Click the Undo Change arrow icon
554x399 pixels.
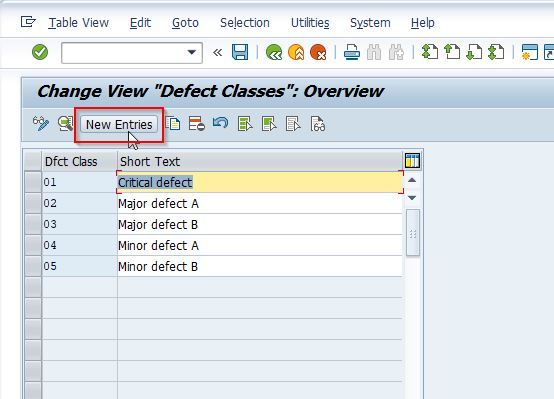tap(220, 123)
